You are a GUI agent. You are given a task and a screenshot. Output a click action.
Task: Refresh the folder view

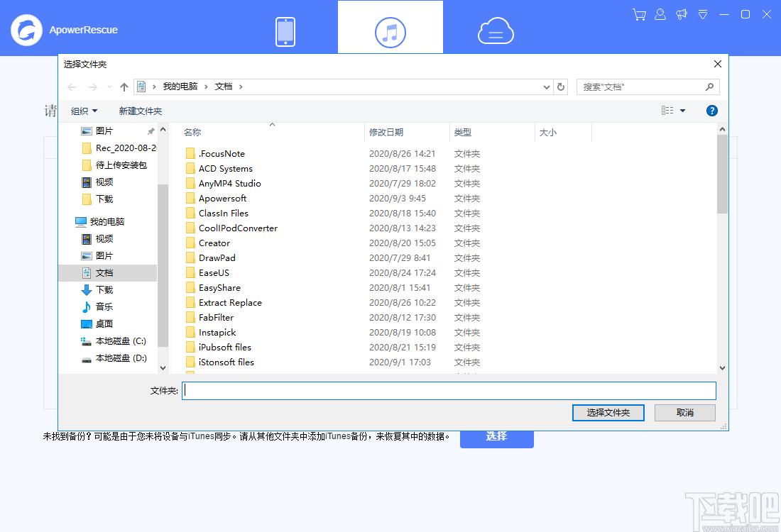[561, 87]
